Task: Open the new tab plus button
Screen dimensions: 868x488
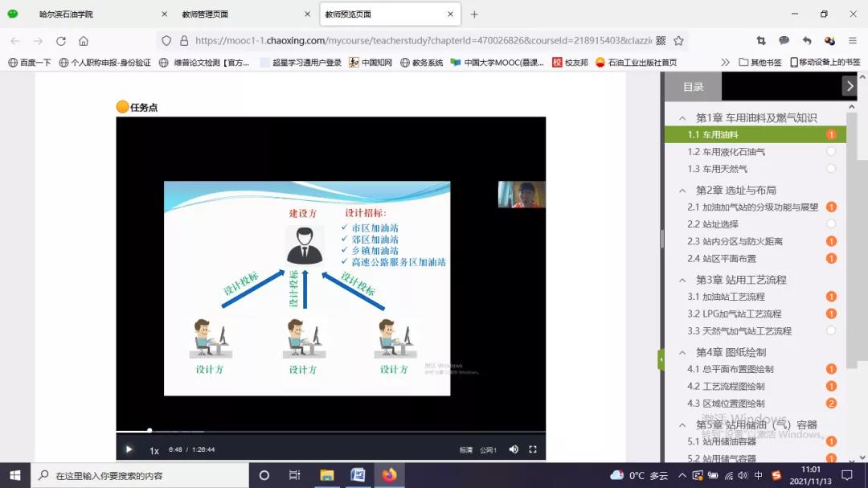Action: [474, 14]
